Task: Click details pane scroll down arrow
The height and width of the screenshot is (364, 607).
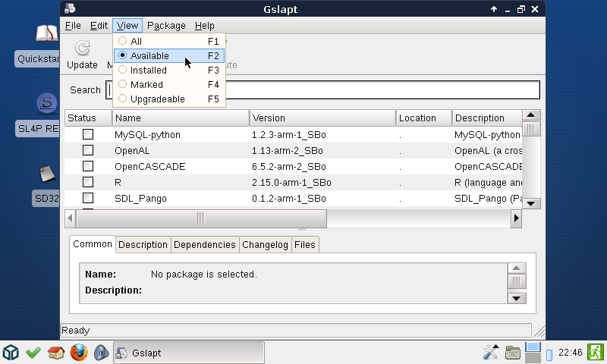Action: coord(517,298)
